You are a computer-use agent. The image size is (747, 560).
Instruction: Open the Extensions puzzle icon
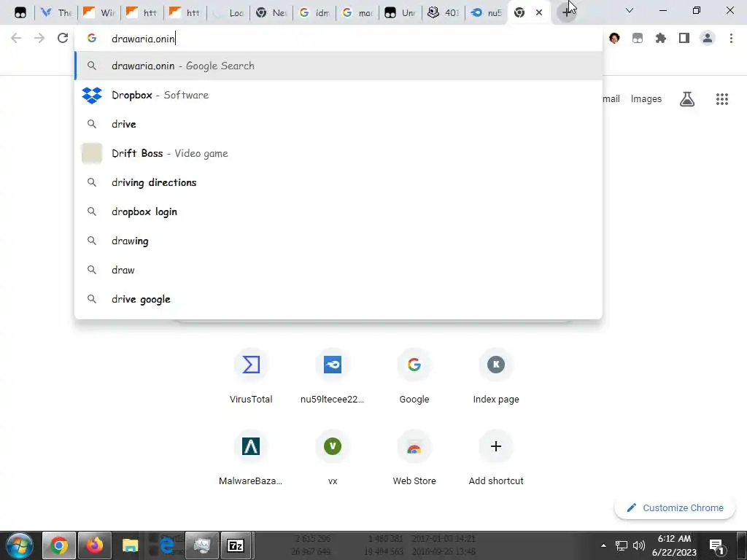click(x=661, y=38)
